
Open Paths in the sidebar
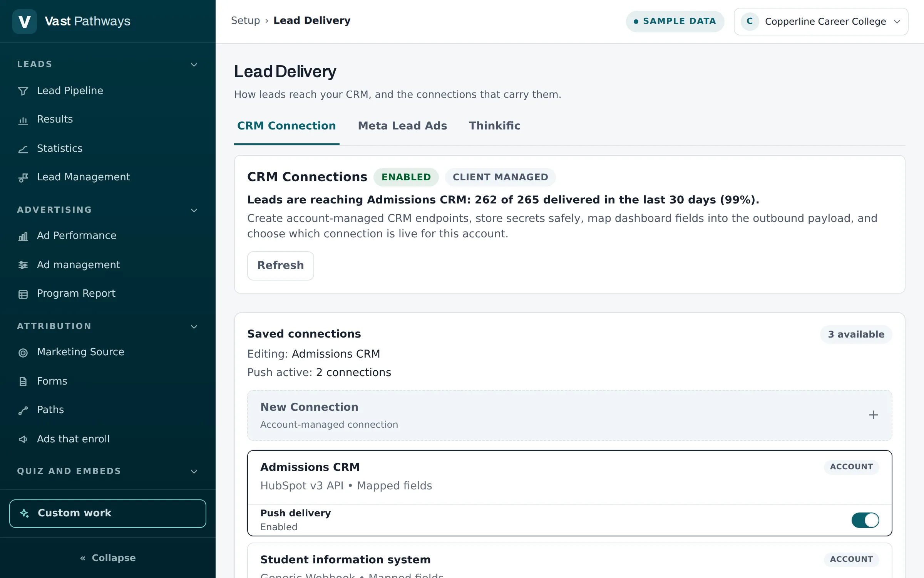coord(108,410)
